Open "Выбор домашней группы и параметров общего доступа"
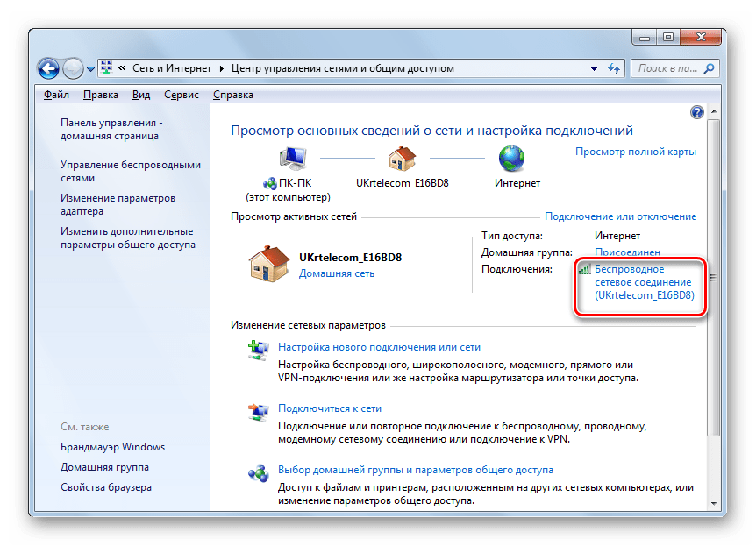This screenshot has height=546, width=756. pyautogui.click(x=415, y=470)
